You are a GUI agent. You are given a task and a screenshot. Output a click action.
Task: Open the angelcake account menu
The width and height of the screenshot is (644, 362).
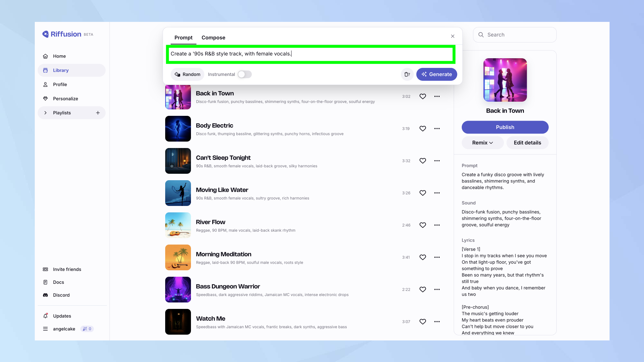(64, 329)
